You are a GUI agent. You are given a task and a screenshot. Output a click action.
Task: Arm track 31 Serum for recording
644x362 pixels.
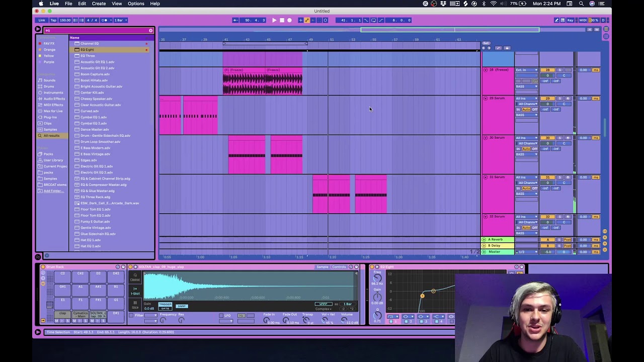568,177
